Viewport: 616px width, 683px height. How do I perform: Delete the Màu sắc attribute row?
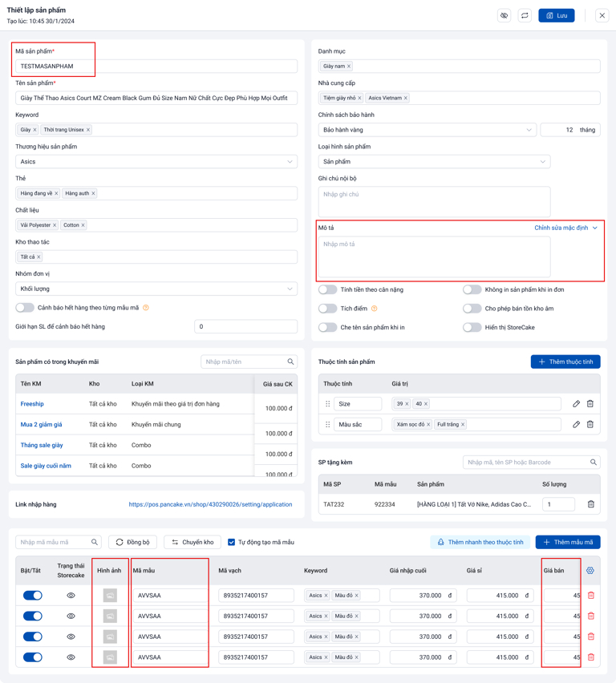pyautogui.click(x=590, y=424)
